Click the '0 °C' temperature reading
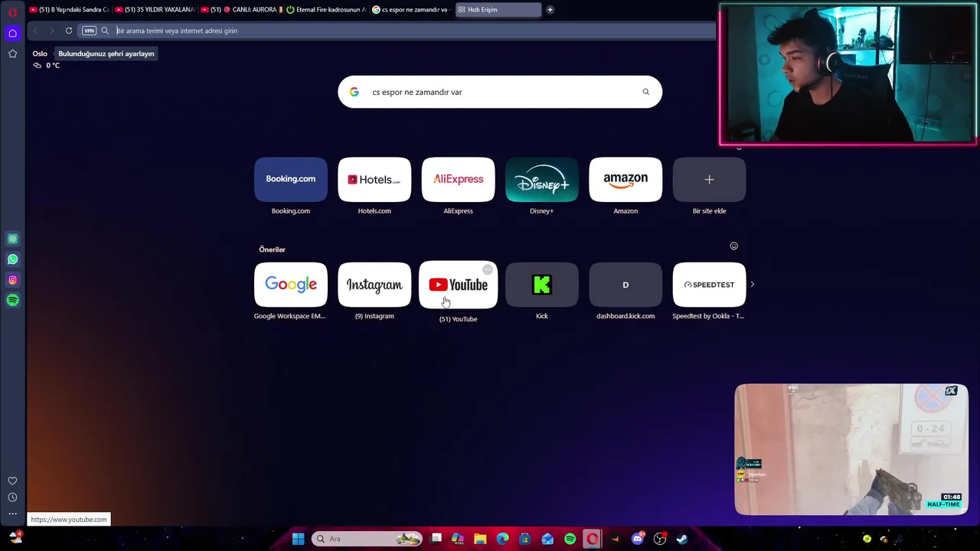 click(x=53, y=65)
